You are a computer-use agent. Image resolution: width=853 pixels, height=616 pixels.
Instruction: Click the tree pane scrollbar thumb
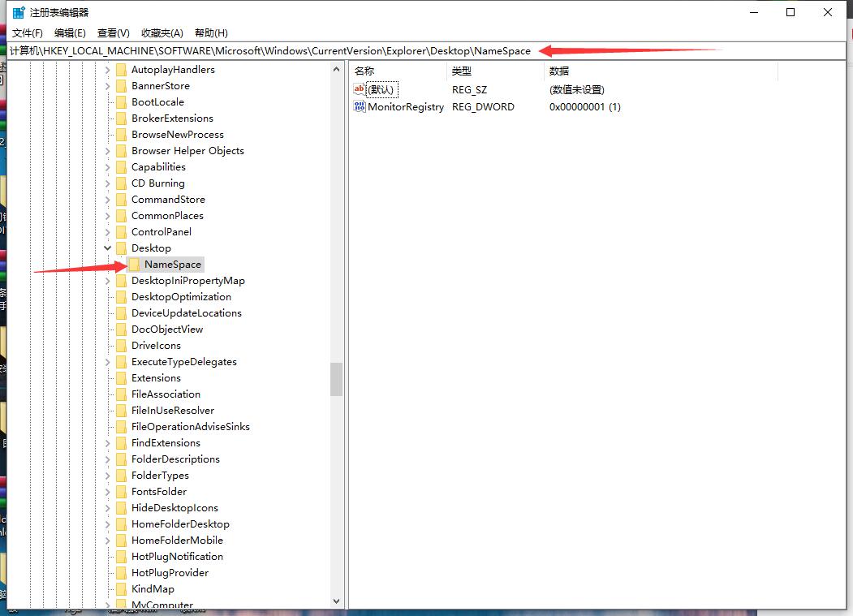pos(336,379)
